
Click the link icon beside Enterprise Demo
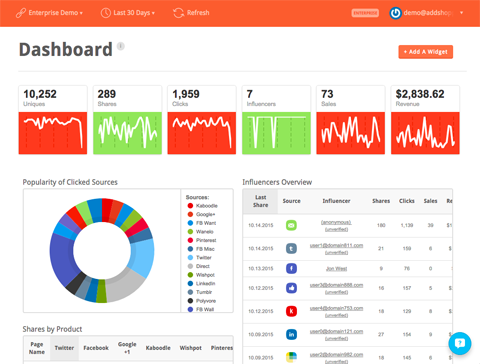[21, 13]
